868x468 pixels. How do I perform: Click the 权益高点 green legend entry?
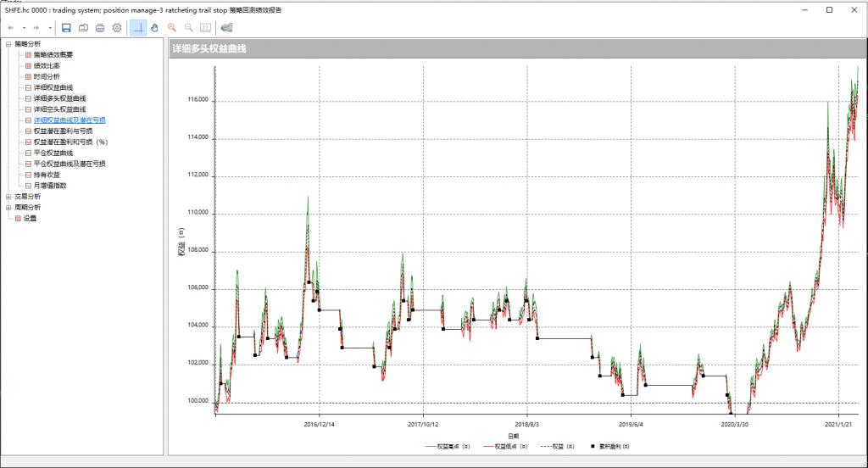(448, 447)
